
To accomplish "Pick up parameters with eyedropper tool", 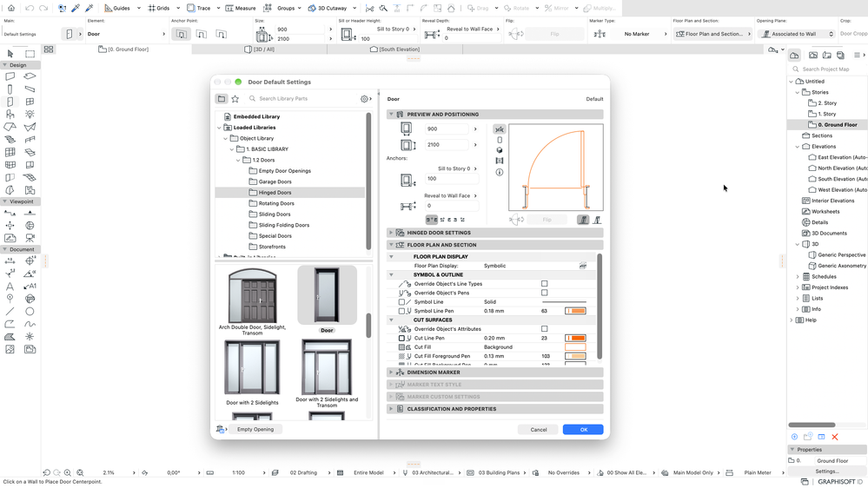I will click(76, 9).
